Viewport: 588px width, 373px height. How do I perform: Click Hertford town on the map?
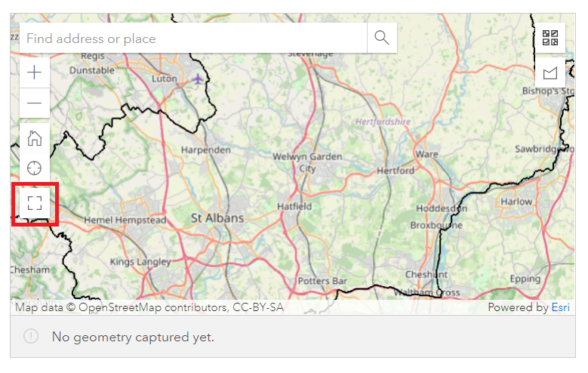point(396,171)
